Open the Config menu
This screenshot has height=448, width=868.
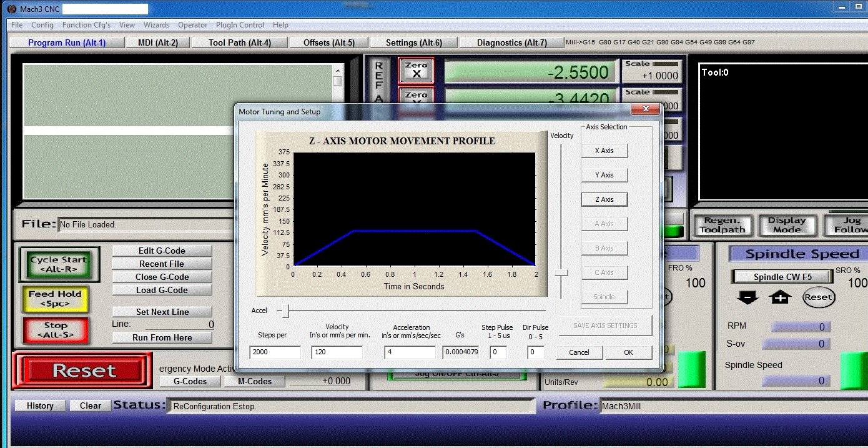[42, 25]
